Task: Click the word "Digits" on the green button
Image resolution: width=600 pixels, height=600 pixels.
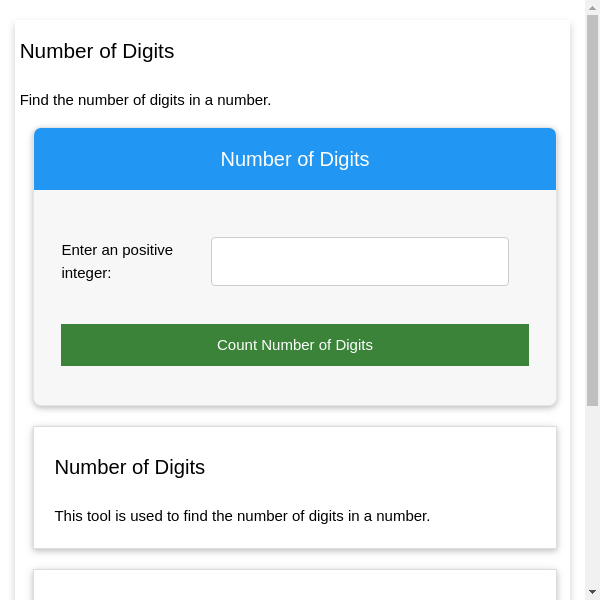Action: 354,345
